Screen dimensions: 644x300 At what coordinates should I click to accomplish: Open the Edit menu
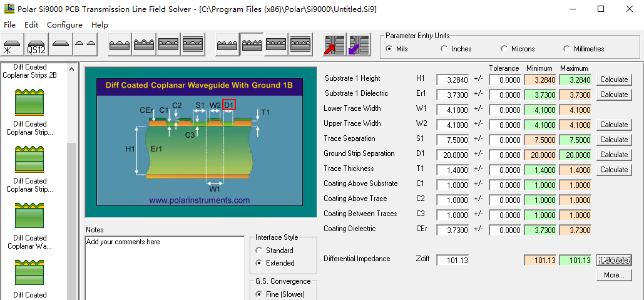click(31, 24)
